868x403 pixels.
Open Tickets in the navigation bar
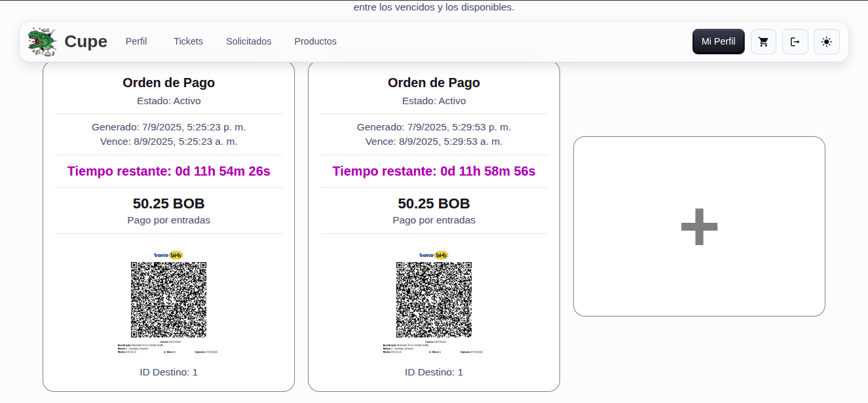tap(188, 41)
